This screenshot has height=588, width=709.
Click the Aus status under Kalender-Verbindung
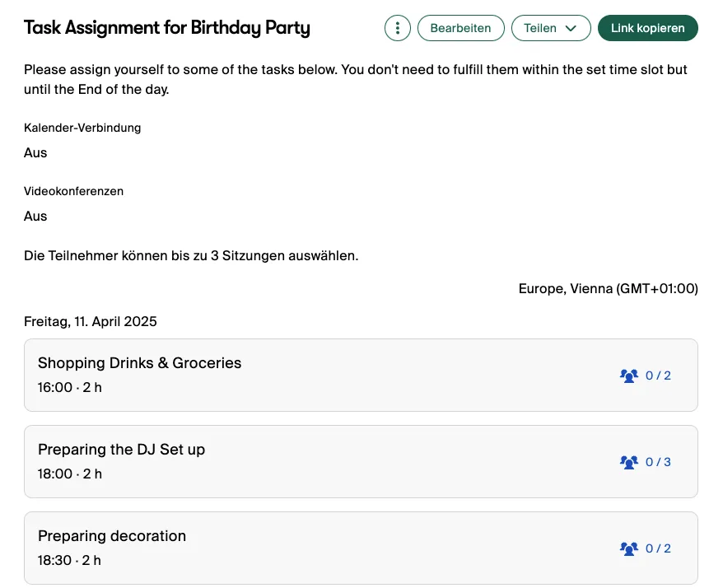35,153
